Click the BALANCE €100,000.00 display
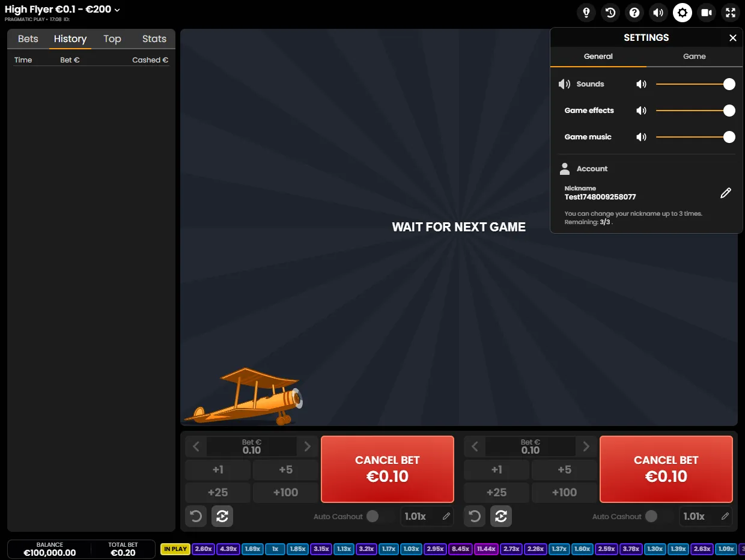Viewport: 745px width, 560px height. 50,549
